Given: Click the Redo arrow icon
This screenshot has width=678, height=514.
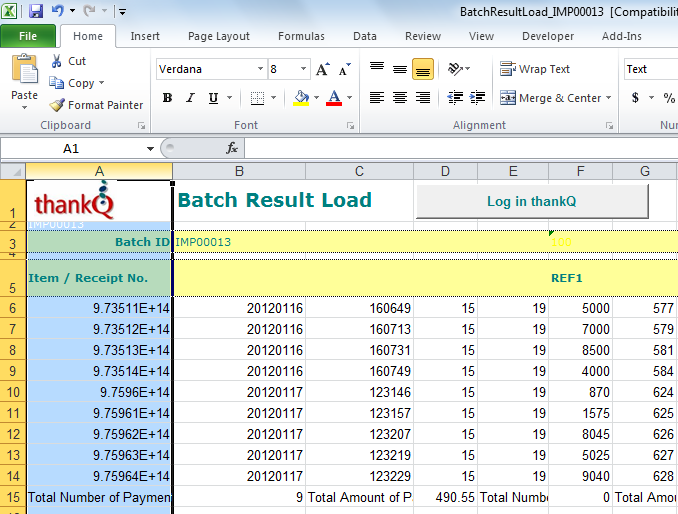Looking at the screenshot, I should 89,10.
